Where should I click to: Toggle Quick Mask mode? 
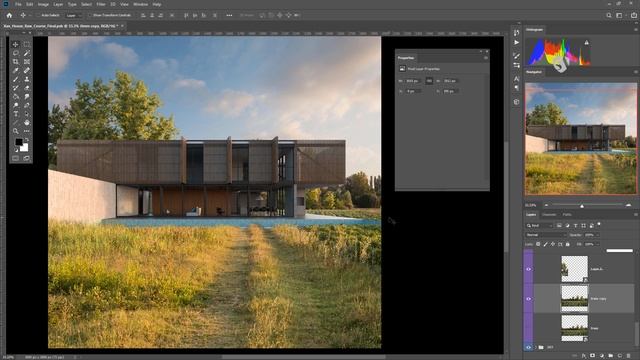pyautogui.click(x=16, y=158)
